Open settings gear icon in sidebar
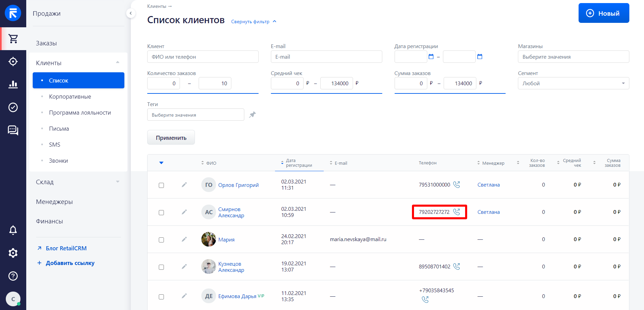The image size is (644, 310). point(13,253)
